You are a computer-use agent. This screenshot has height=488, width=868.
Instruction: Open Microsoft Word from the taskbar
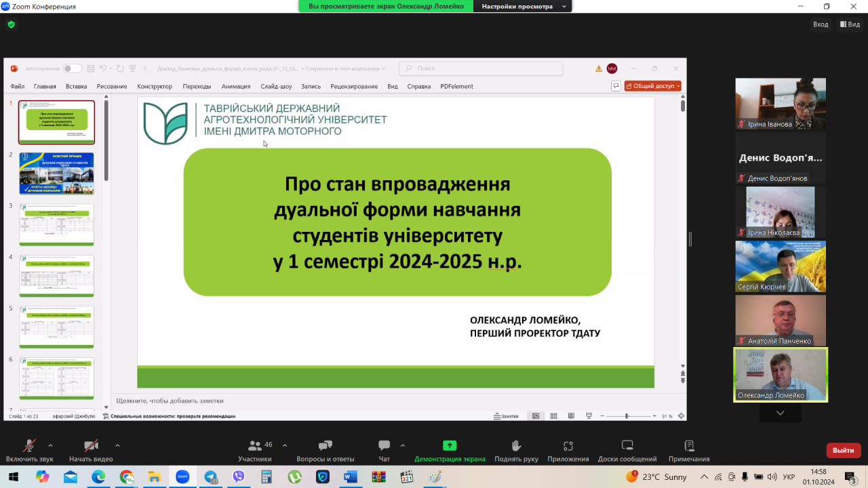(x=350, y=476)
